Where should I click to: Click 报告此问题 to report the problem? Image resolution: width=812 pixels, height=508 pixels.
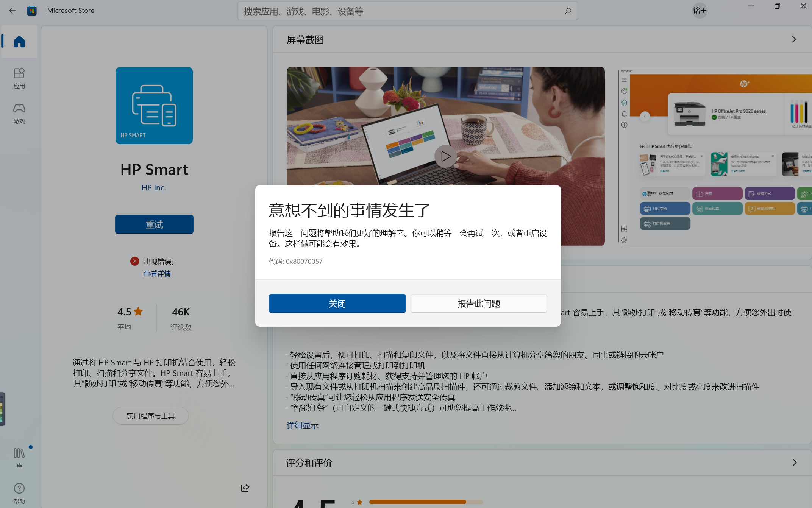(478, 303)
